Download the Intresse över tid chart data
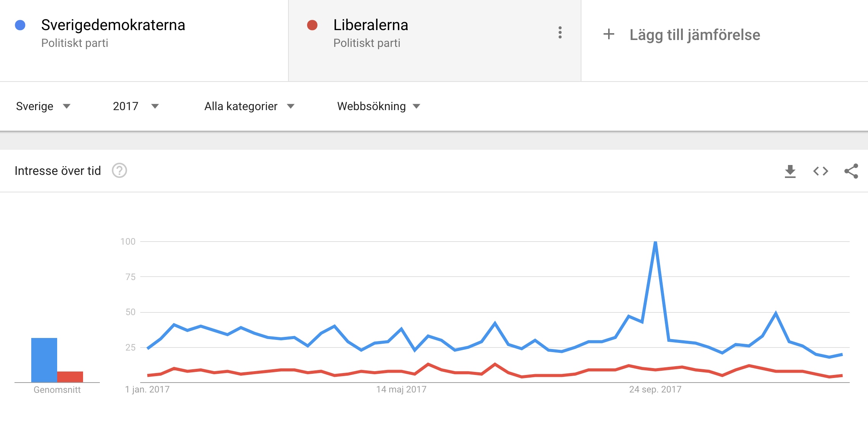The width and height of the screenshot is (868, 434). point(790,171)
